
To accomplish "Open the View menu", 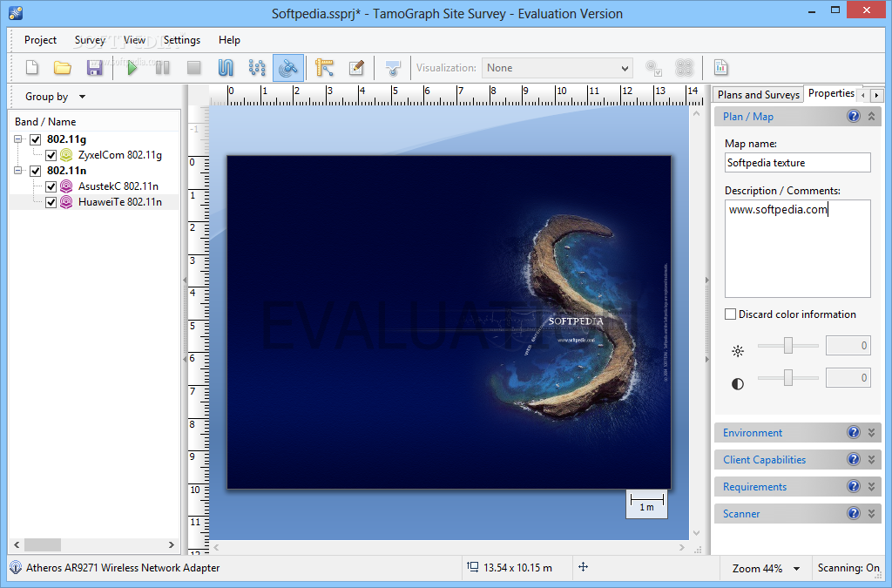I will 134,40.
